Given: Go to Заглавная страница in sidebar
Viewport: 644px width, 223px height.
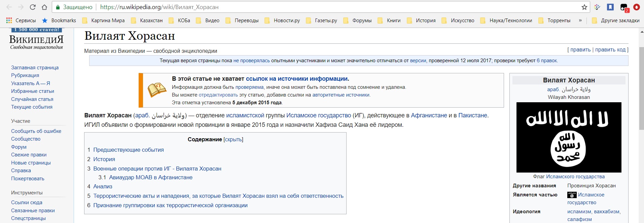Looking at the screenshot, I should click(x=35, y=68).
